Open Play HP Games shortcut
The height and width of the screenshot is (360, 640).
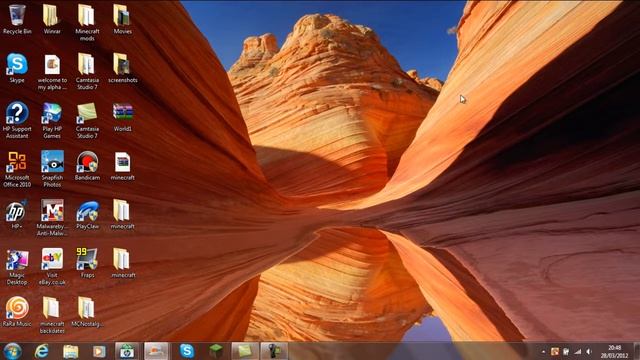tap(52, 120)
